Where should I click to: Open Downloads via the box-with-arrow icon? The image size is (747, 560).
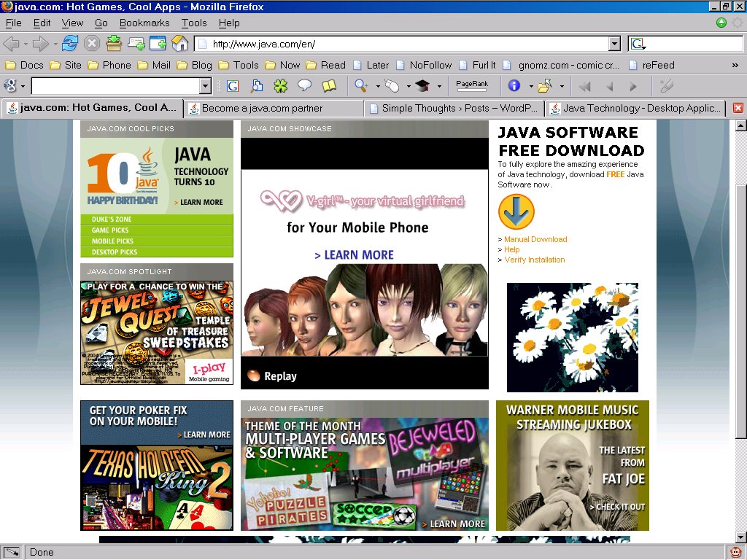pos(114,44)
